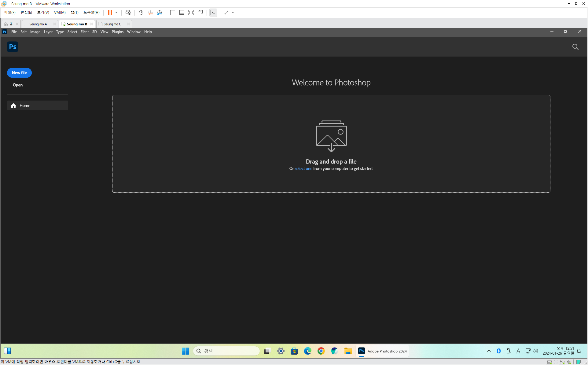Click VMware snapshot manager wrench icon
Viewport: 588px width, 365px height.
(x=160, y=13)
